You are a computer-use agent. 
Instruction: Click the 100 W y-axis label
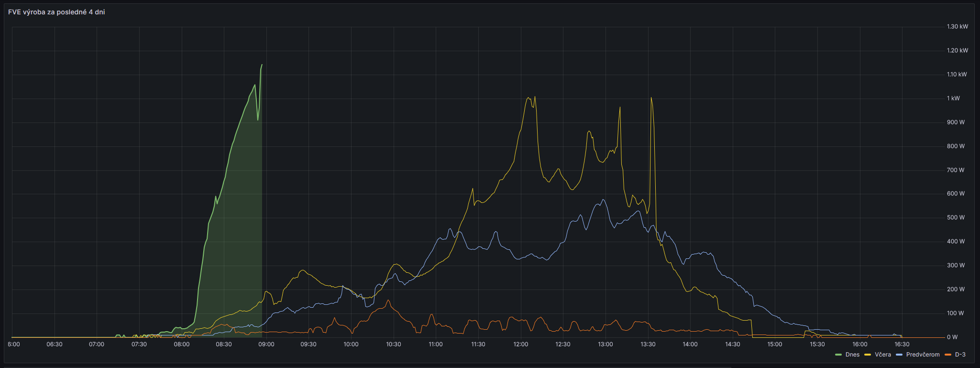click(x=956, y=313)
